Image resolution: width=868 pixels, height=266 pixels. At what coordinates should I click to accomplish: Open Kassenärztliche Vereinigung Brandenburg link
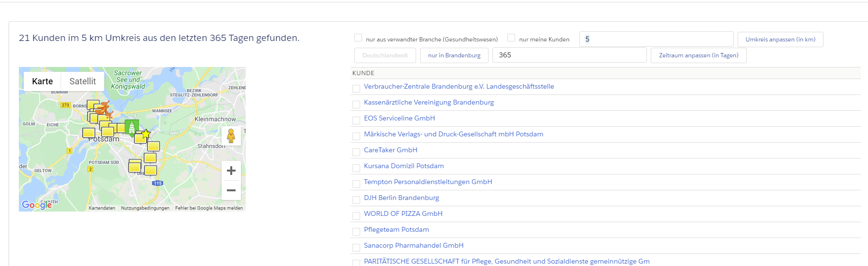429,103
